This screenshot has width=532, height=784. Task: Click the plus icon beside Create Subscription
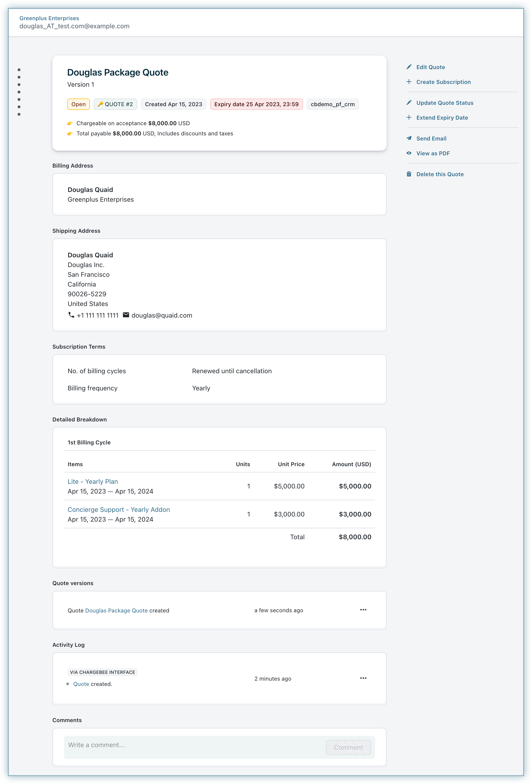(409, 82)
